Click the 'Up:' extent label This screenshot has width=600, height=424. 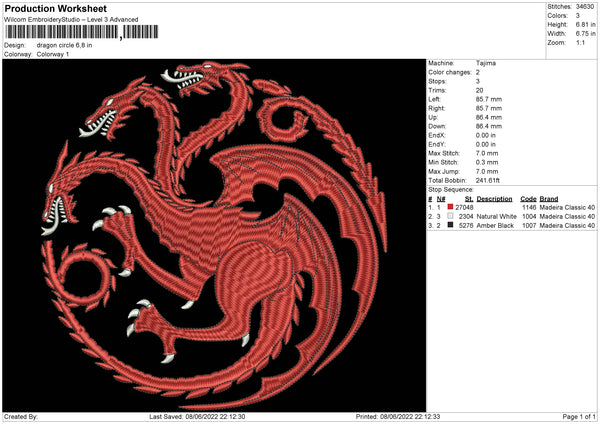(433, 117)
